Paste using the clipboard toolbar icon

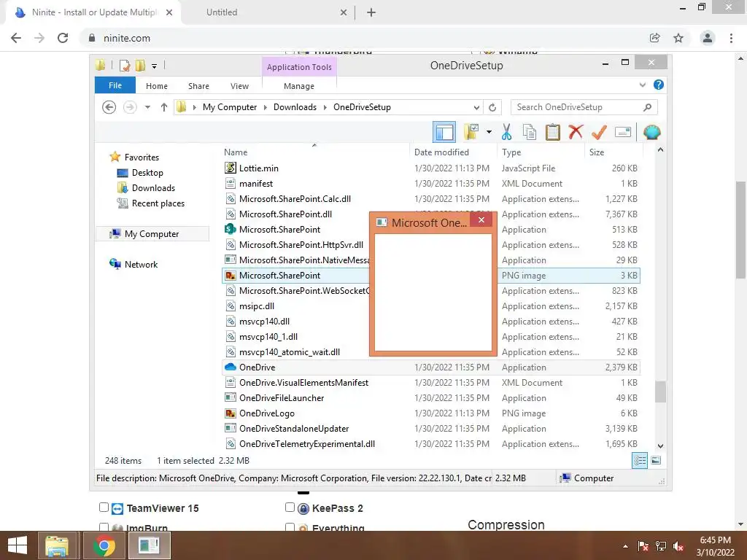tap(553, 132)
